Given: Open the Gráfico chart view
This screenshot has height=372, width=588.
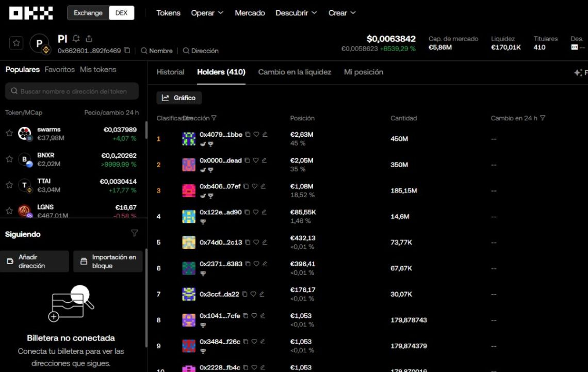Looking at the screenshot, I should pyautogui.click(x=179, y=98).
